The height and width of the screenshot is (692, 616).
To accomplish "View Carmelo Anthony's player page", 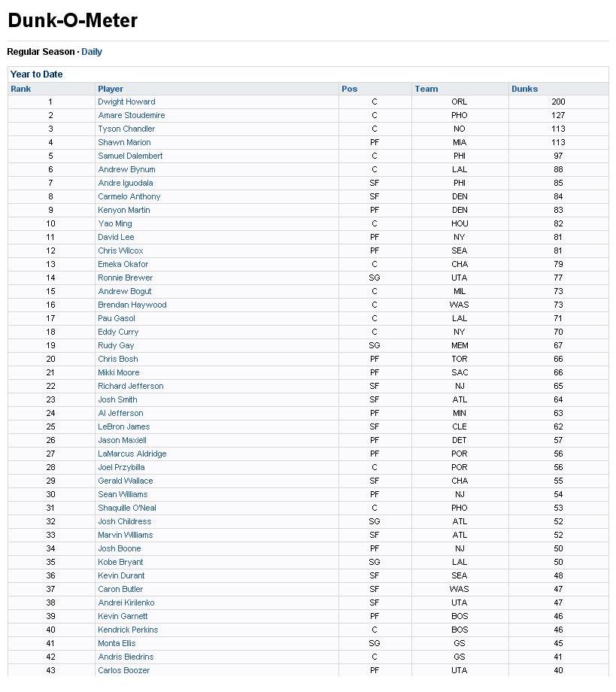I will point(129,196).
